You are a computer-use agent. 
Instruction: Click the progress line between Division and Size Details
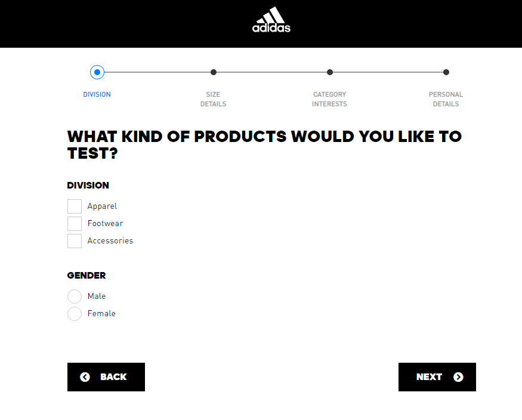coord(155,72)
